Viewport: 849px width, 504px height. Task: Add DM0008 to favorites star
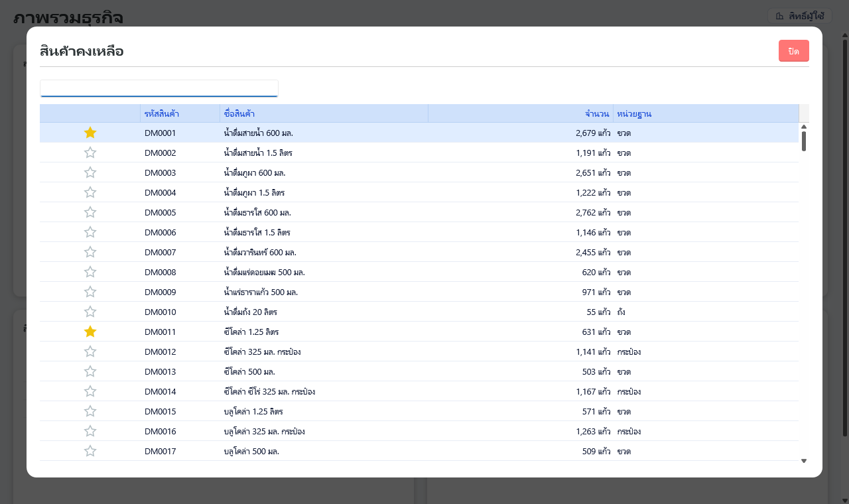[90, 272]
